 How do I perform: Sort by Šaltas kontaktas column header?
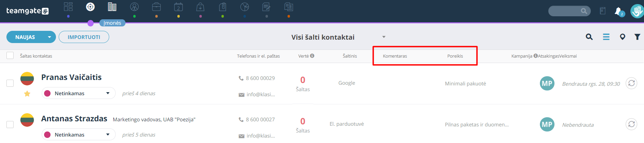click(36, 56)
